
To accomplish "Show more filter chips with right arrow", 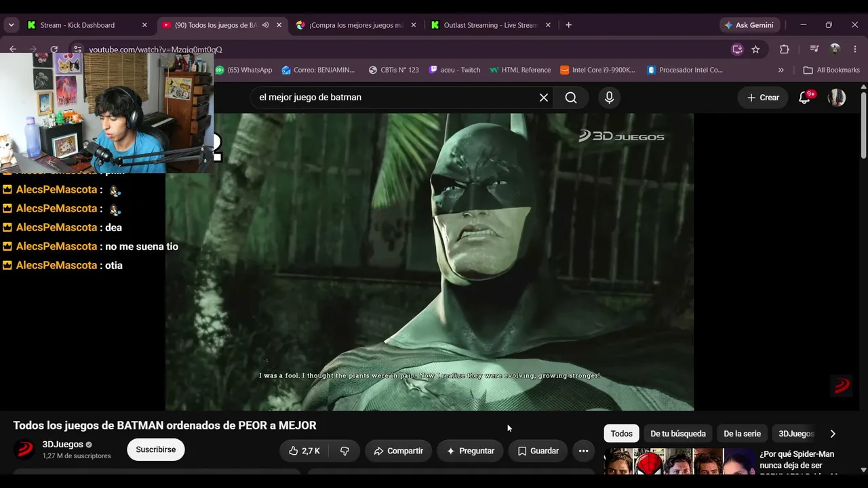I will pyautogui.click(x=833, y=434).
